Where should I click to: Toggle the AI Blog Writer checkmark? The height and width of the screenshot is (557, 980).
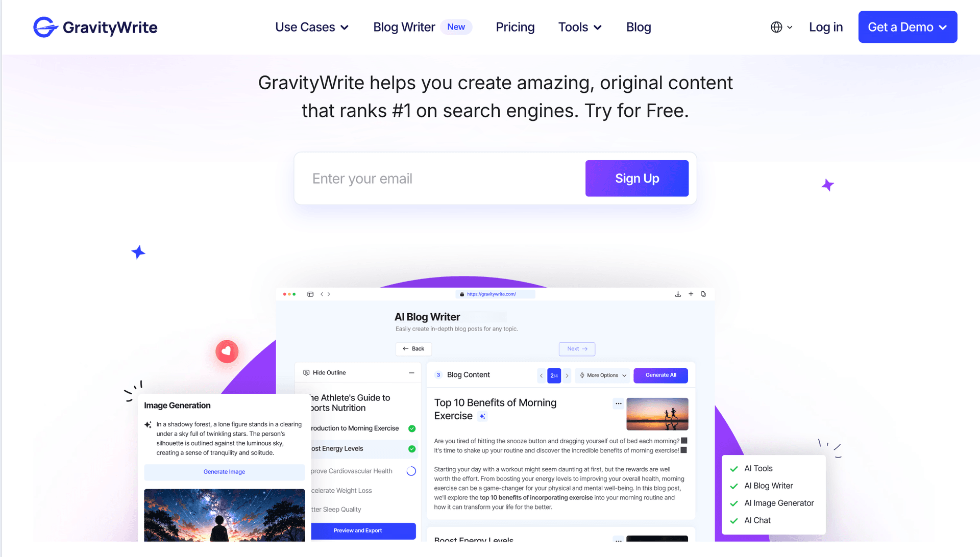[734, 485]
